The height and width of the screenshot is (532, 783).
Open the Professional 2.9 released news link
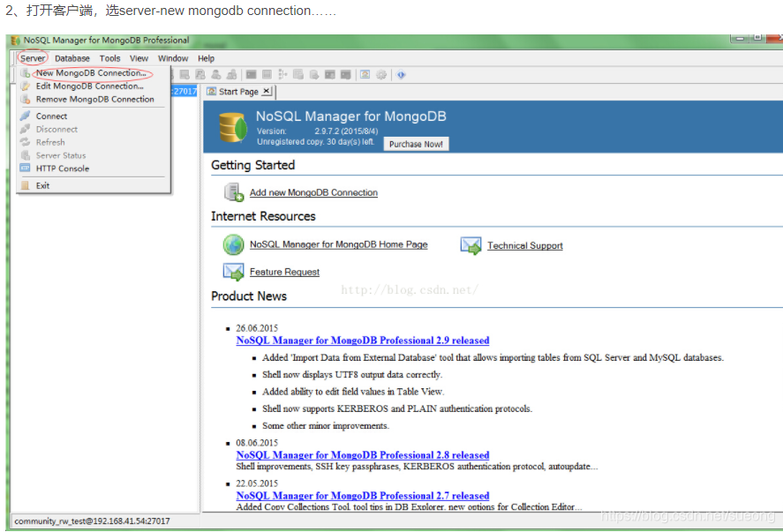[363, 341]
